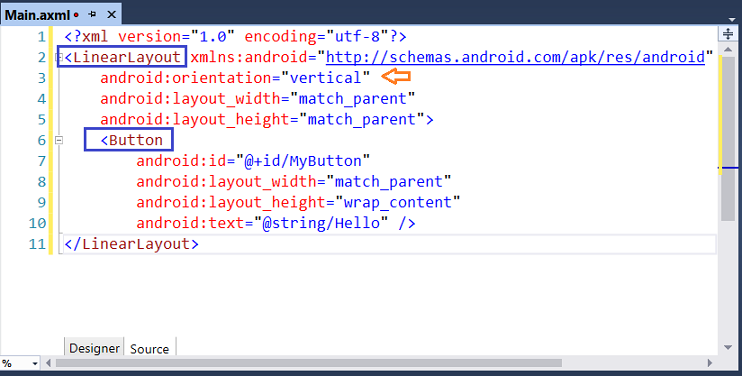Switch to the Source tab
The height and width of the screenshot is (376, 742).
(x=150, y=349)
